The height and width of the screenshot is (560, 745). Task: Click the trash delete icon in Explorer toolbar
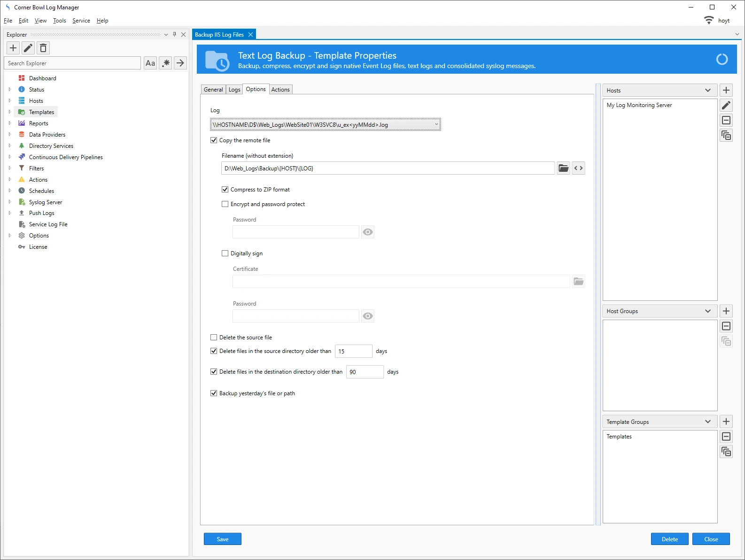click(x=43, y=48)
